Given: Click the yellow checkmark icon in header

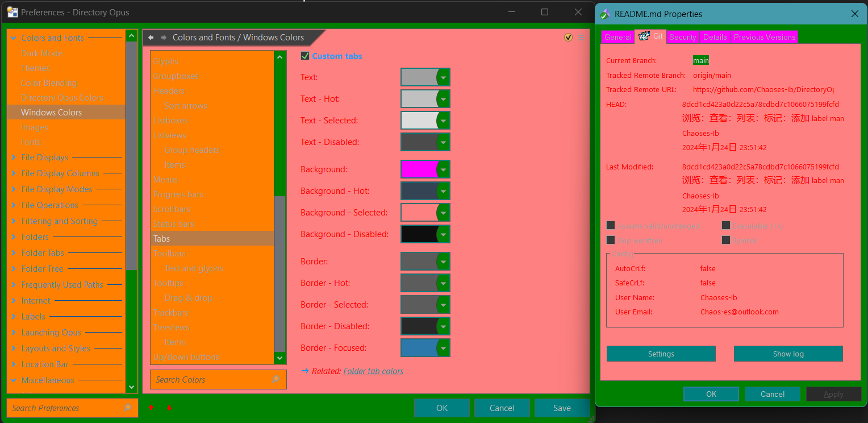Looking at the screenshot, I should [x=568, y=38].
